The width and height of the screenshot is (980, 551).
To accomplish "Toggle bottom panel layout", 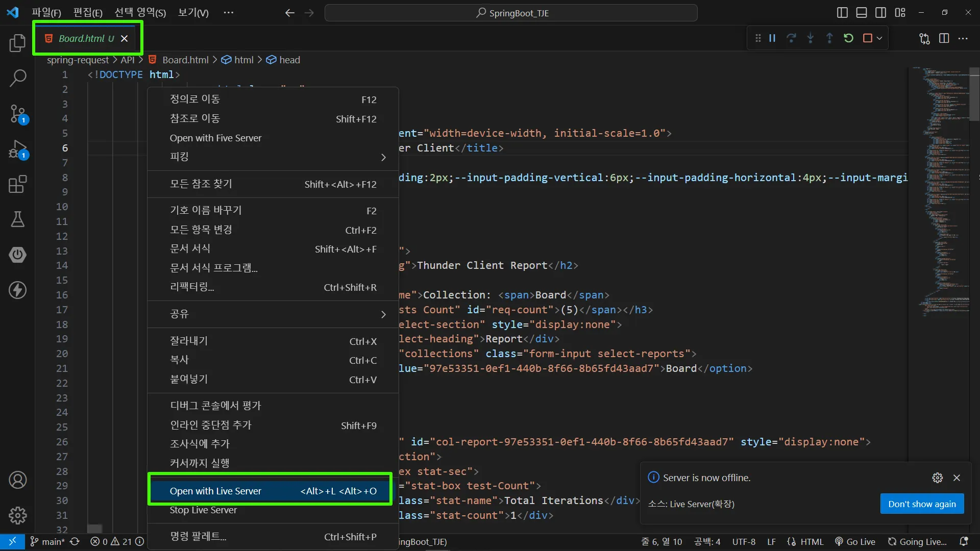I will pyautogui.click(x=862, y=13).
